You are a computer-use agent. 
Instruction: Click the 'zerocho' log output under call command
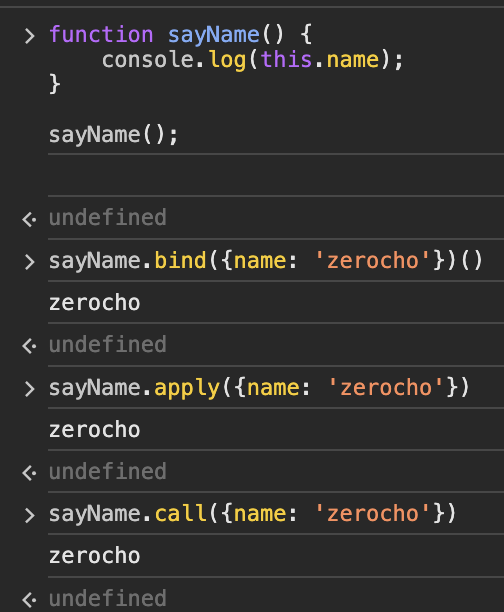coord(94,556)
